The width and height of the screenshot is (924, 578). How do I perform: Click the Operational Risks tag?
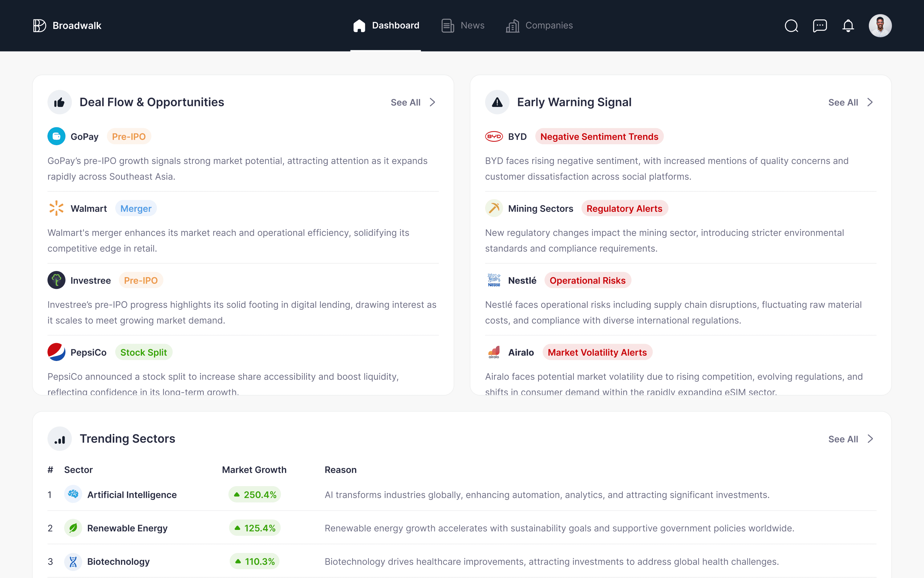588,280
